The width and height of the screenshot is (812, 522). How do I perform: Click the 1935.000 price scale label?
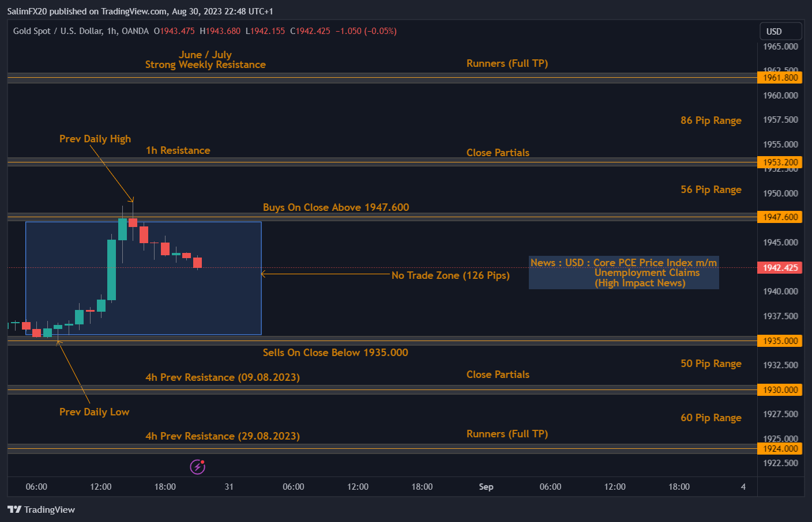pyautogui.click(x=780, y=341)
